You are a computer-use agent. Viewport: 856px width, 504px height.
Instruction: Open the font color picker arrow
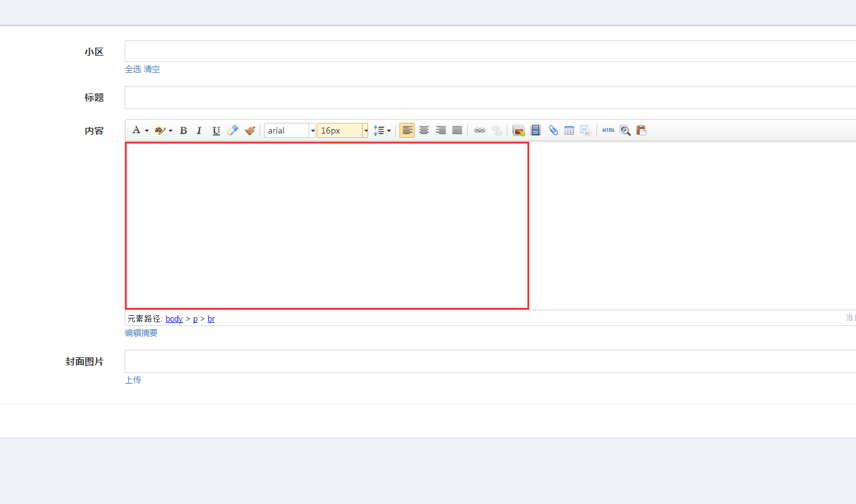tap(147, 130)
